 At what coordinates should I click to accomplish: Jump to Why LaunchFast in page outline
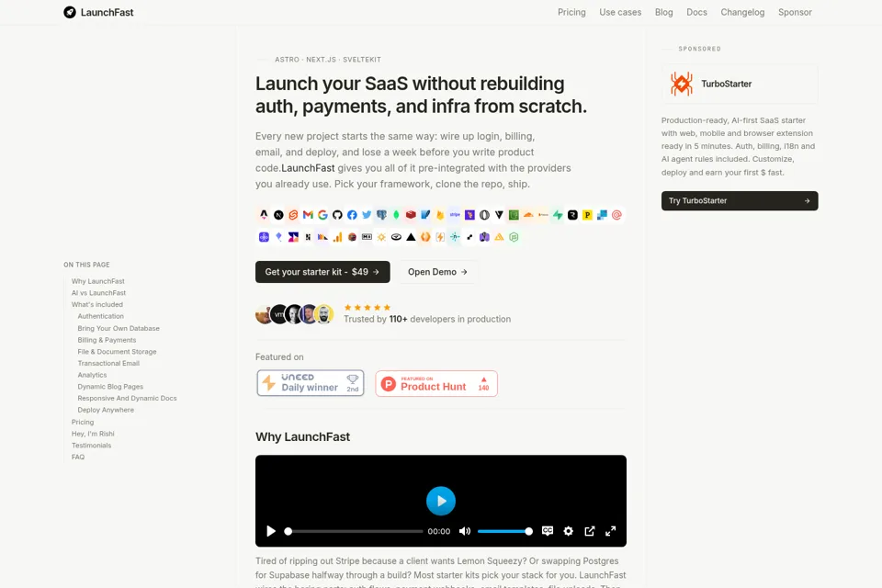pyautogui.click(x=98, y=281)
